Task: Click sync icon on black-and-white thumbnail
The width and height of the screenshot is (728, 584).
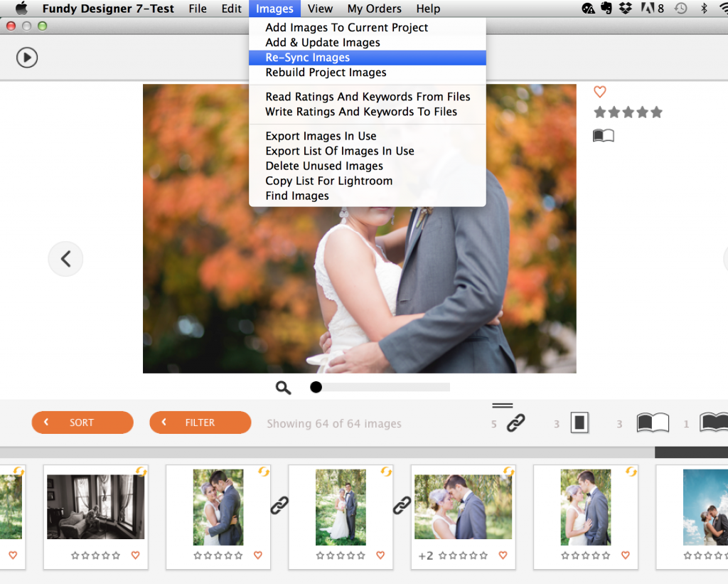Action: click(141, 472)
